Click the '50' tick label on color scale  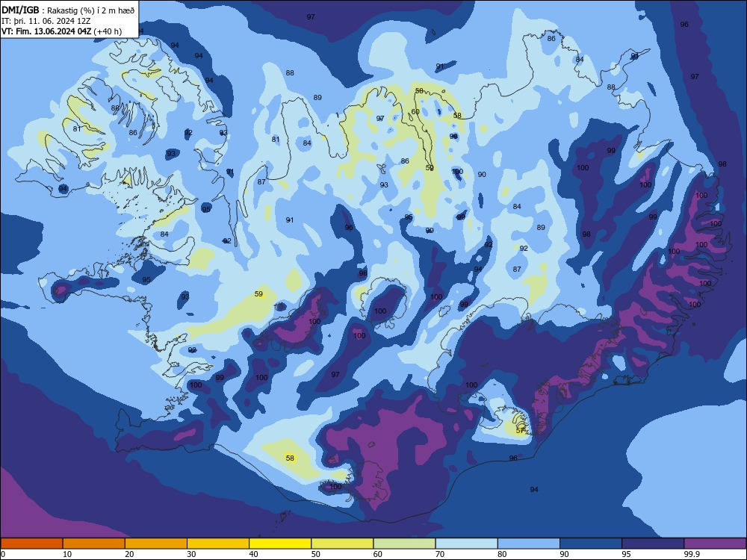tap(315, 554)
